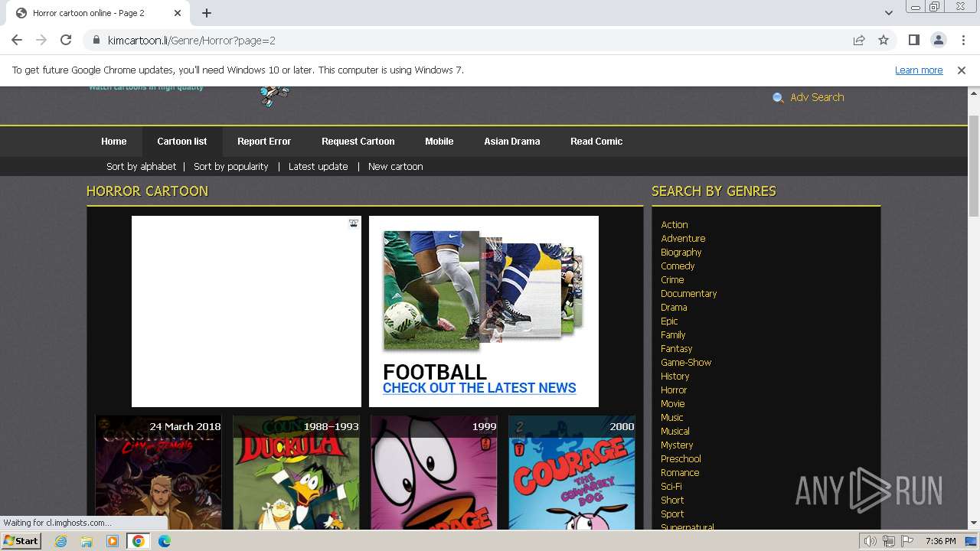Open the 1999 Courage cartoon thumbnail
980x551 pixels.
[434, 472]
